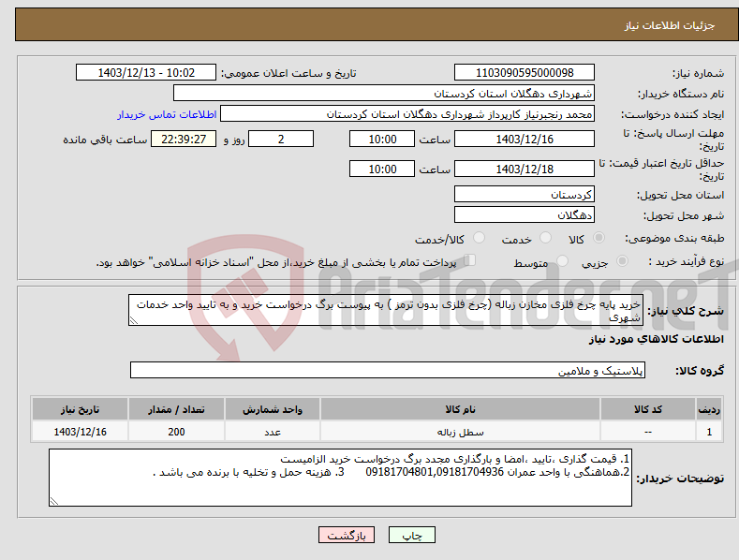Select the جزیی purchase type radio
Image resolution: width=739 pixels, height=560 pixels.
(622, 261)
